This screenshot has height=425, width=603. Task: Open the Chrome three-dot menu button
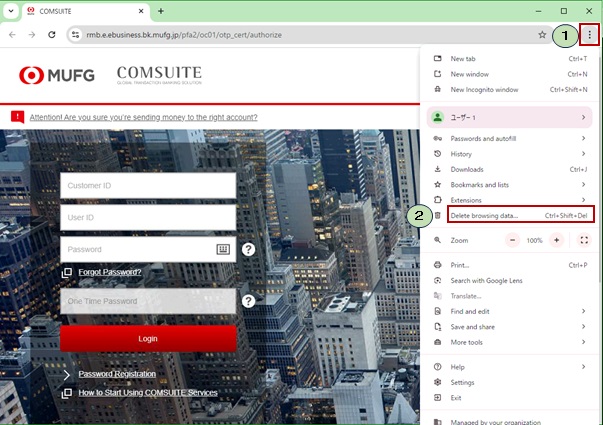pos(589,35)
